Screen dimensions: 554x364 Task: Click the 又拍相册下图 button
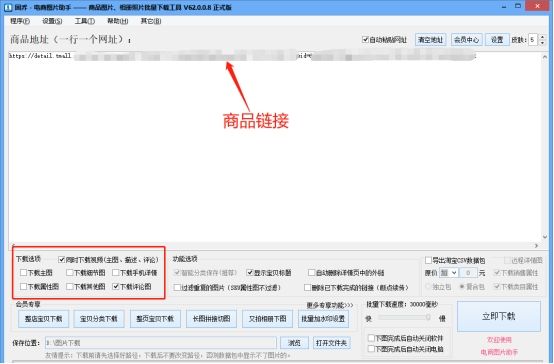coord(267,319)
